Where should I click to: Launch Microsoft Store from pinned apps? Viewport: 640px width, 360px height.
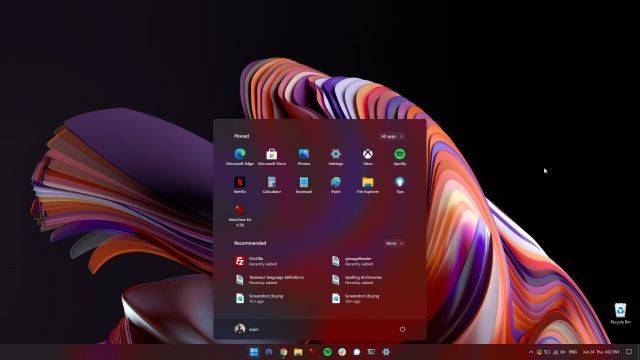click(x=272, y=157)
